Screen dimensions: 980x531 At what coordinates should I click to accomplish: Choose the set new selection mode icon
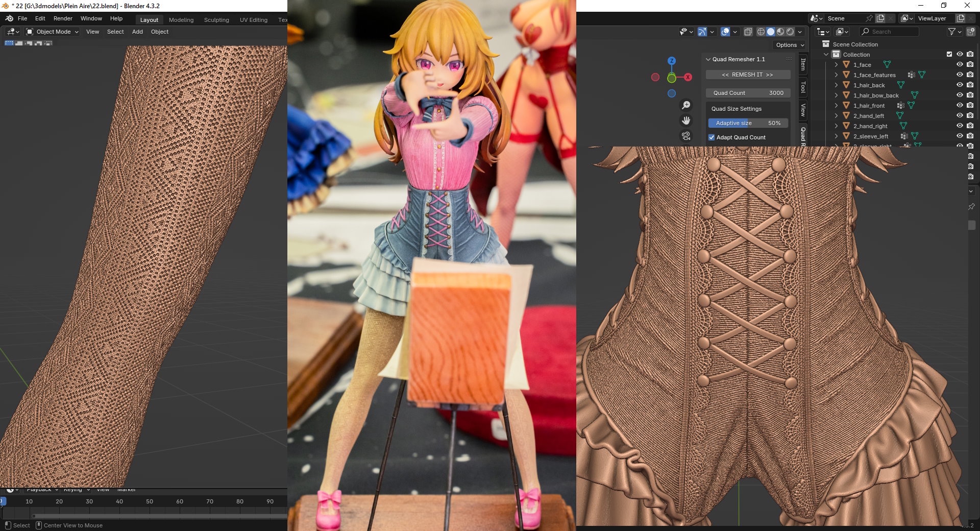[x=9, y=43]
